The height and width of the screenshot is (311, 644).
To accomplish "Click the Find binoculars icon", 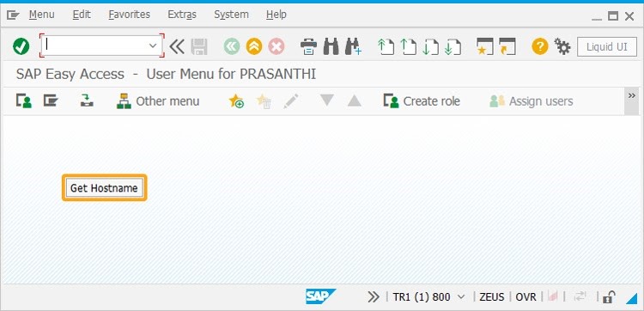I will click(x=331, y=46).
